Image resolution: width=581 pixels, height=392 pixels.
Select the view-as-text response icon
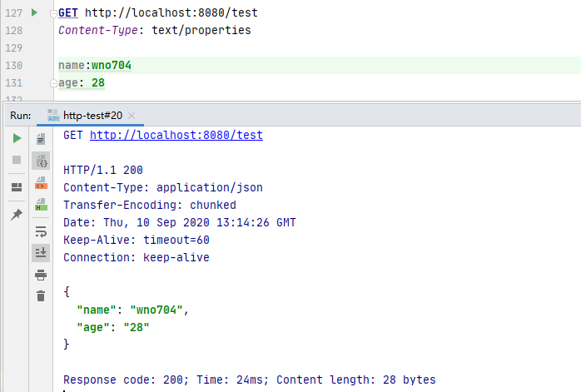[41, 139]
